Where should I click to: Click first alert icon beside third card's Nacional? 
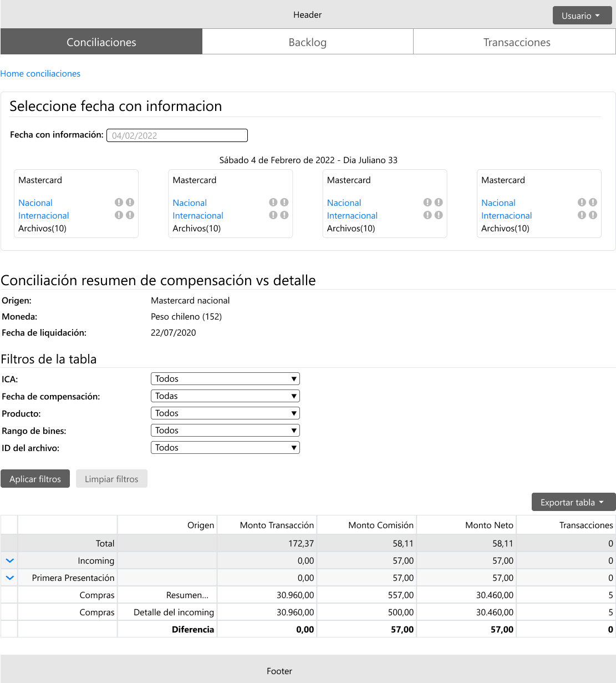(x=427, y=203)
